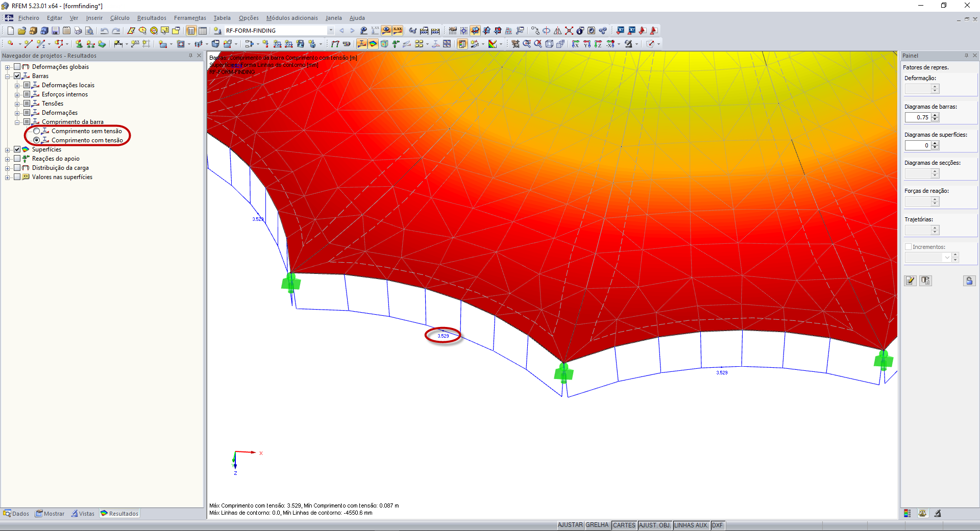The height and width of the screenshot is (531, 980).
Task: Open the Incrementos dropdown in panel
Action: 947,258
